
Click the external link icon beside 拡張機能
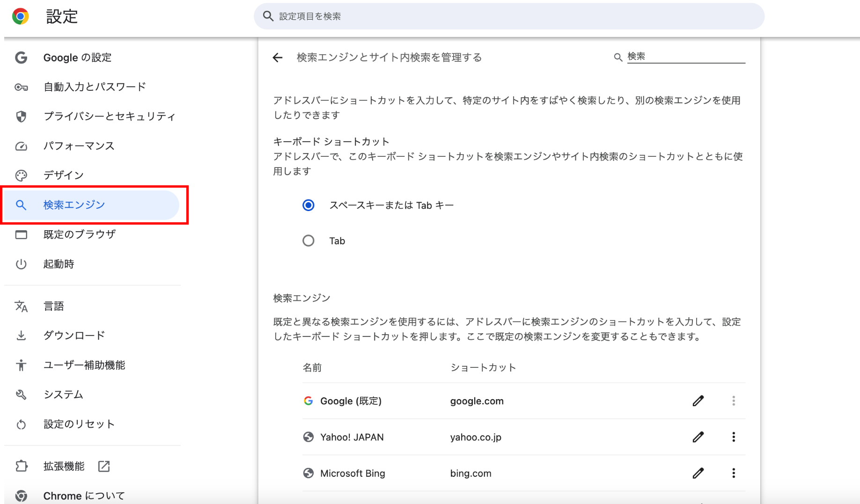pyautogui.click(x=104, y=466)
